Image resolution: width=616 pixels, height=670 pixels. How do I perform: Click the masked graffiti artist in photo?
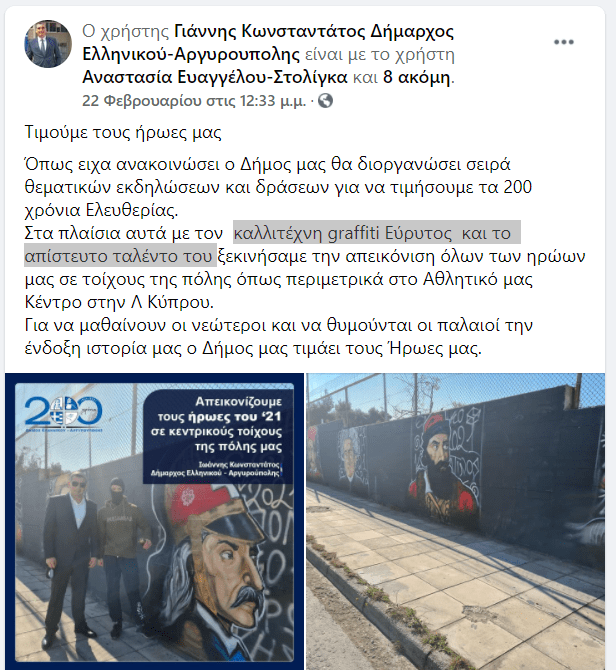pos(122,555)
